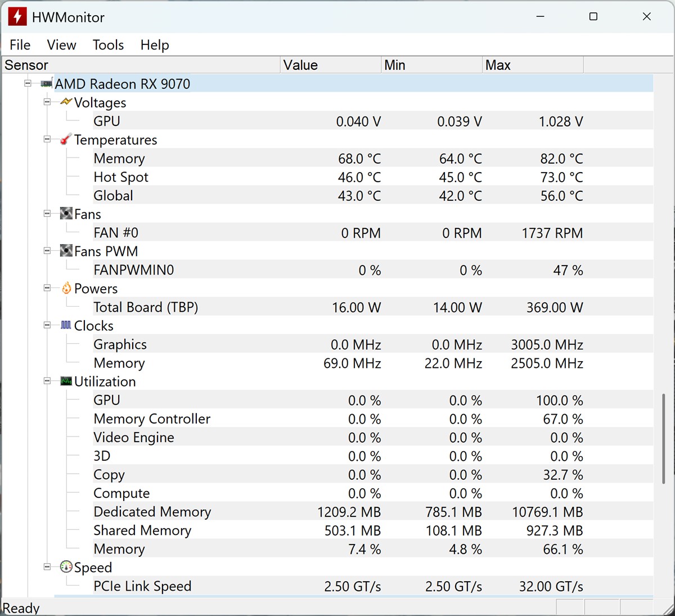Screen dimensions: 675x616
Task: Click the lightning bolt HWMonitor app icon
Action: pos(17,17)
